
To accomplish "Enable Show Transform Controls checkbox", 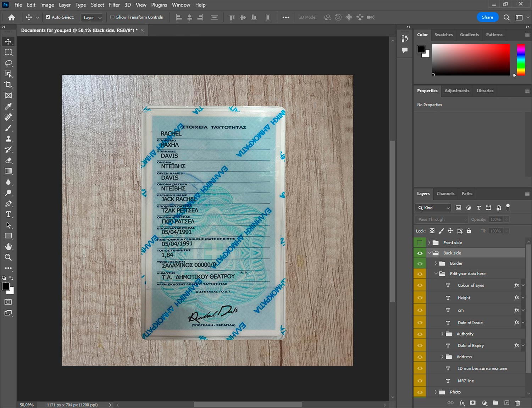I will click(x=112, y=17).
